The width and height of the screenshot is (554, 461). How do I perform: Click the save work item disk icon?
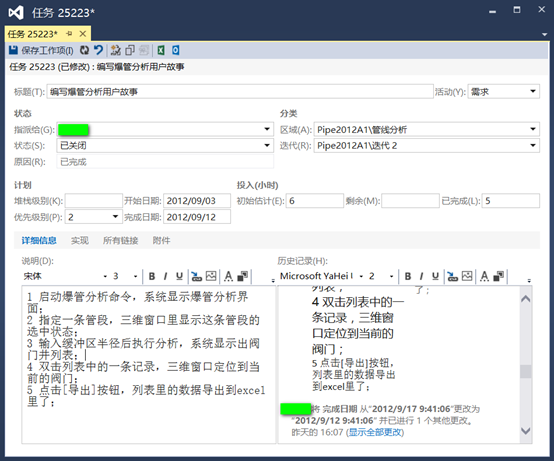click(x=13, y=50)
